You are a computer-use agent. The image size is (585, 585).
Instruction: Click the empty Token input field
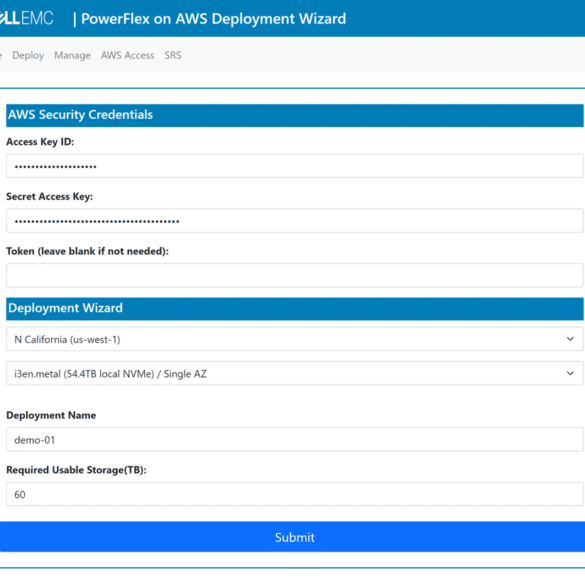(x=295, y=275)
